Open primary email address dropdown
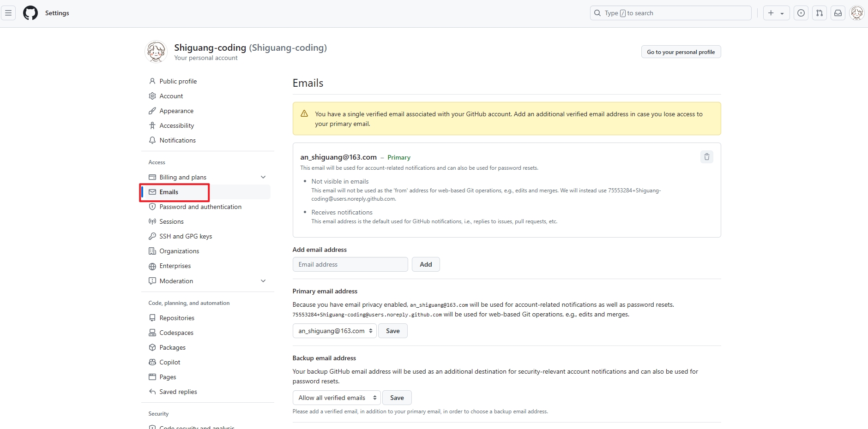This screenshot has height=429, width=868. [x=335, y=331]
